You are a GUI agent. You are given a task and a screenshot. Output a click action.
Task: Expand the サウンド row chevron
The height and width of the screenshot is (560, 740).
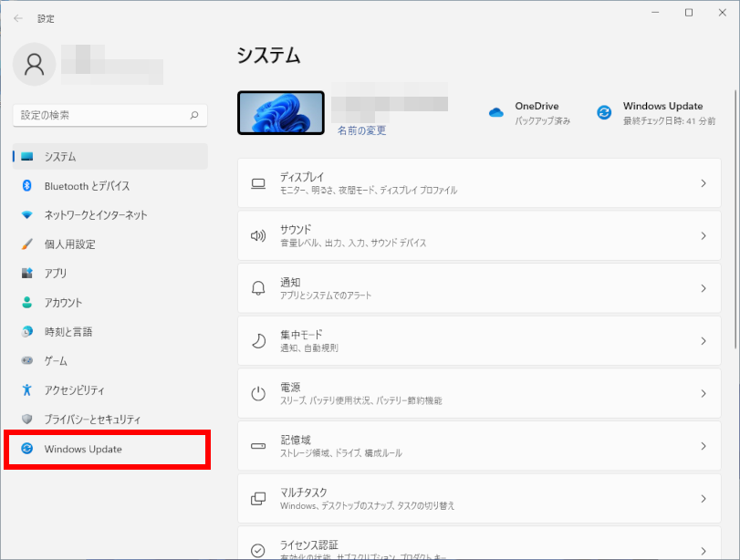click(x=704, y=236)
